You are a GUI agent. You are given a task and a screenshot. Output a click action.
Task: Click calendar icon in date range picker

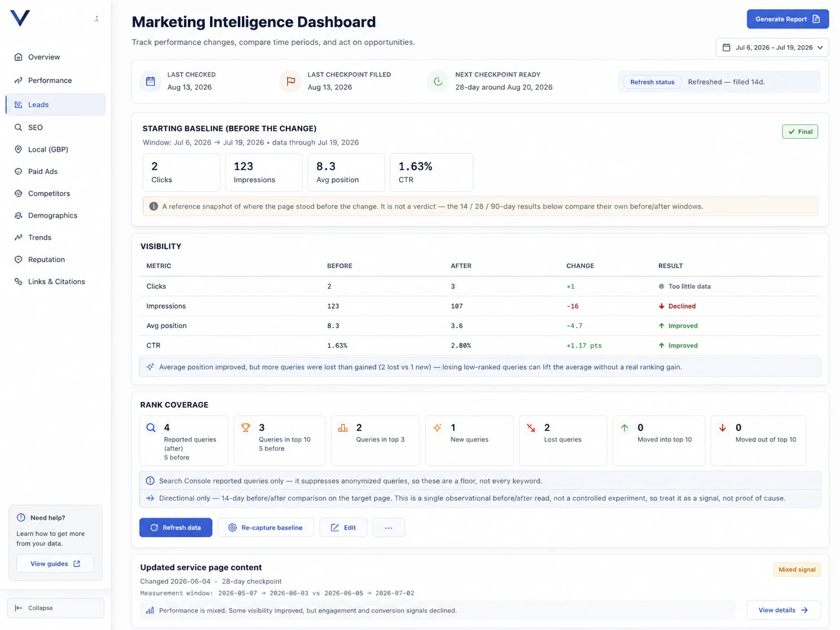(726, 48)
